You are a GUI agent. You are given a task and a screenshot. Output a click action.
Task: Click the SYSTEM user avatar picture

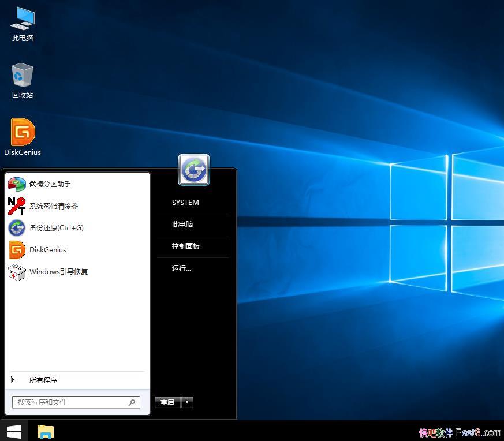pos(193,170)
